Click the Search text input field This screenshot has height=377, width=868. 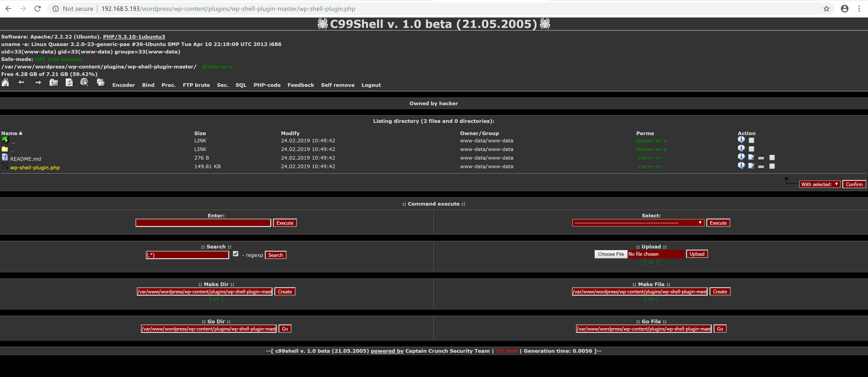tap(187, 255)
